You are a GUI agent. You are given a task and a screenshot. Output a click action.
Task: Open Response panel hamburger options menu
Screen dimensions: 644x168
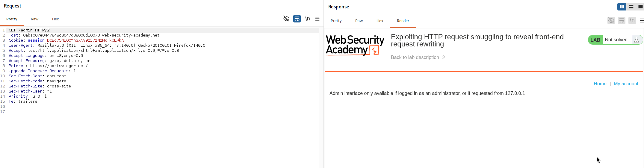coord(642,21)
